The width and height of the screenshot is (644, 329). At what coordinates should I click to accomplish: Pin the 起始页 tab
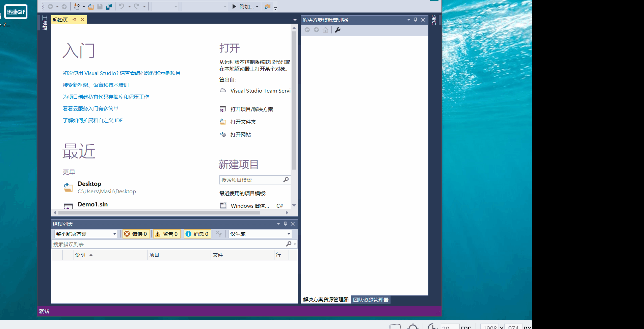point(75,20)
